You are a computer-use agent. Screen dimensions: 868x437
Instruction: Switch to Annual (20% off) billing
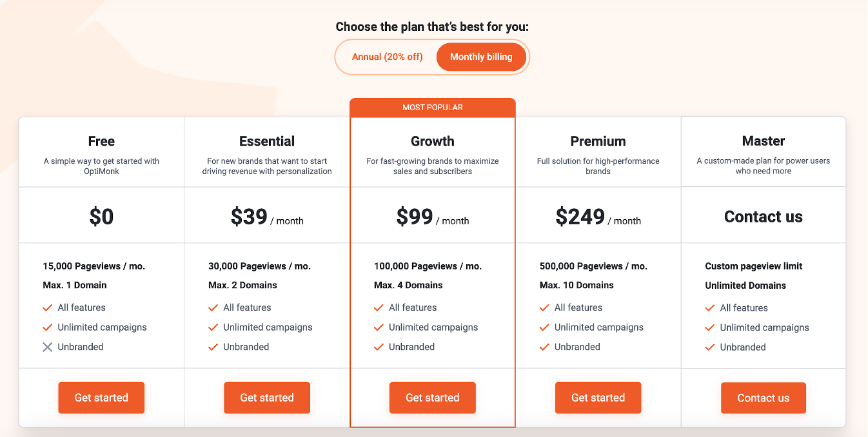tap(387, 57)
